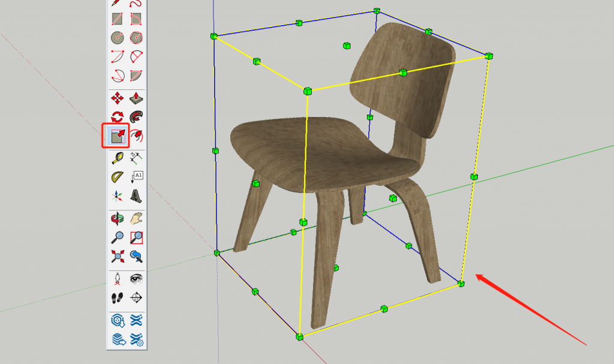614x364 pixels.
Task: Select the Circle tool
Action: tap(117, 38)
